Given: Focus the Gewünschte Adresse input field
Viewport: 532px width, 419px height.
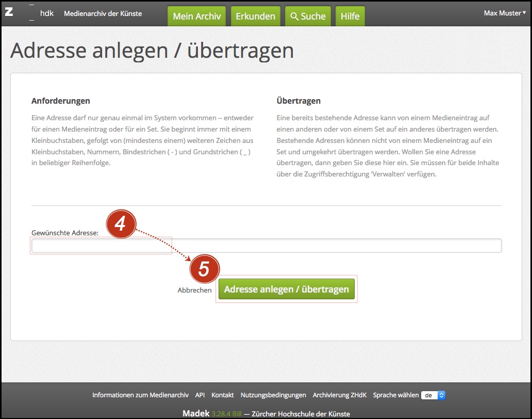Looking at the screenshot, I should (267, 246).
